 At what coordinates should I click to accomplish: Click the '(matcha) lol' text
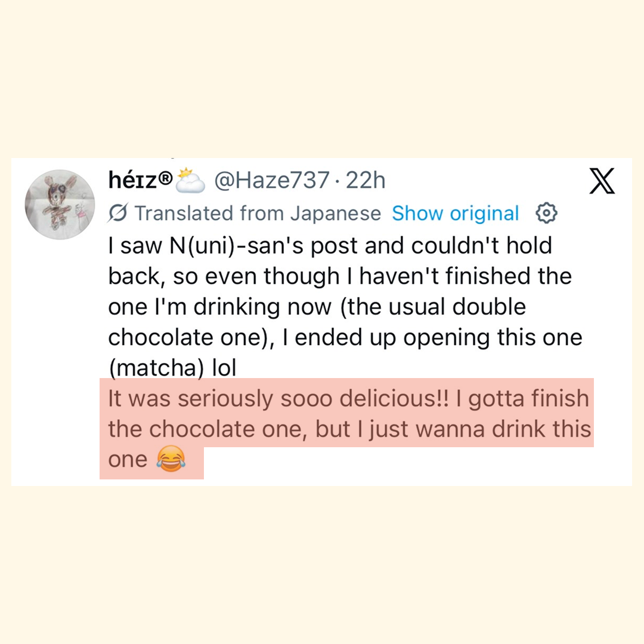[172, 368]
